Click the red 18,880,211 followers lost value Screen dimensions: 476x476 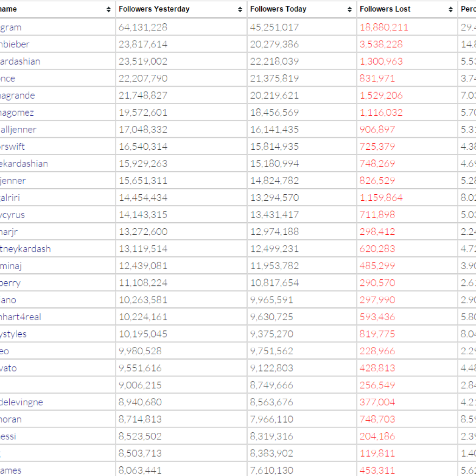pyautogui.click(x=383, y=27)
